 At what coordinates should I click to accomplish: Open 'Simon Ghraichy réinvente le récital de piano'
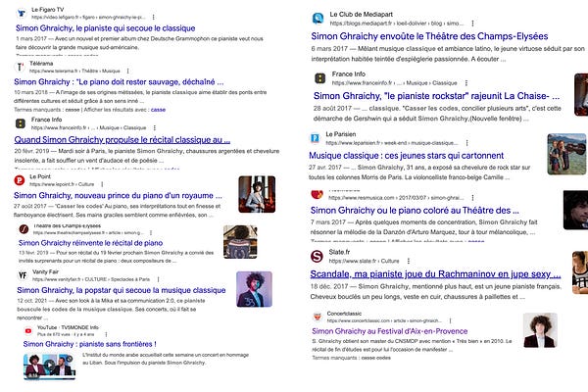tap(91, 243)
